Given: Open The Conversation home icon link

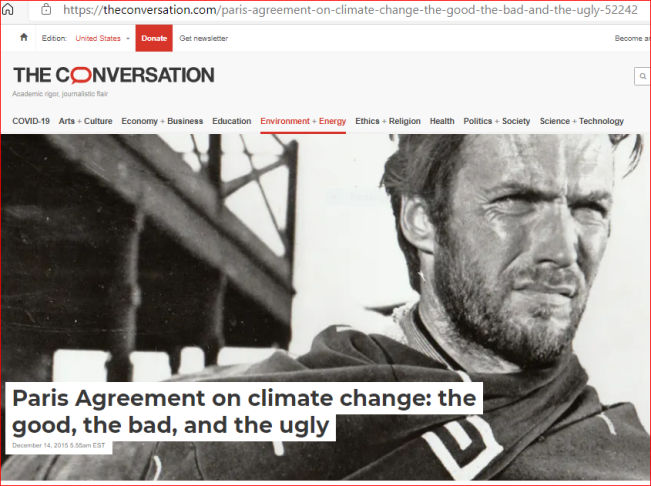Looking at the screenshot, I should pyautogui.click(x=24, y=38).
